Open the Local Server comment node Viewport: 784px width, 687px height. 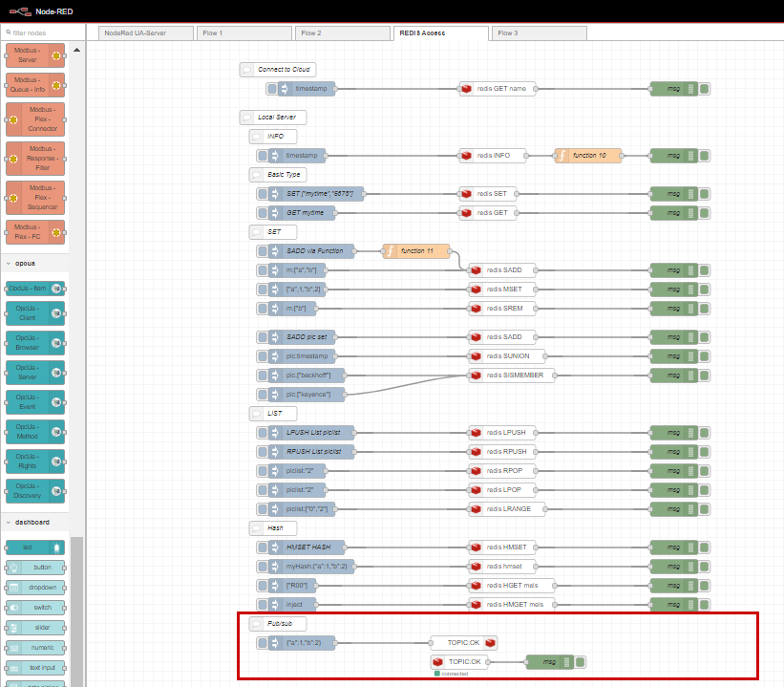[x=273, y=118]
